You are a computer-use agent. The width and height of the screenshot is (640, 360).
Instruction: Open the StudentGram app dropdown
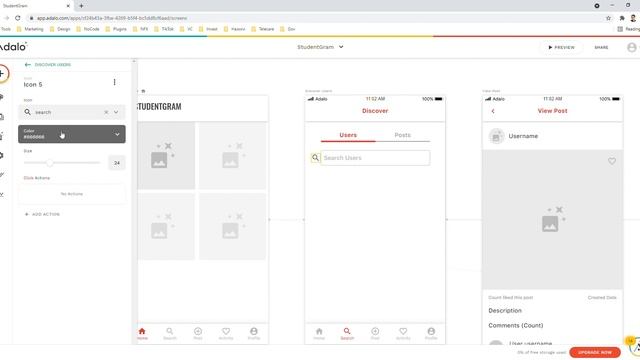(x=320, y=47)
